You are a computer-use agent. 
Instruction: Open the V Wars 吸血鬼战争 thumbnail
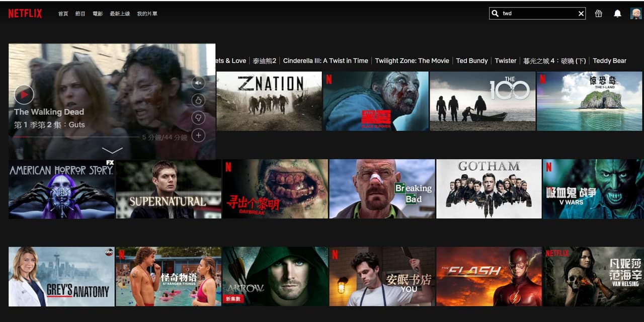593,189
